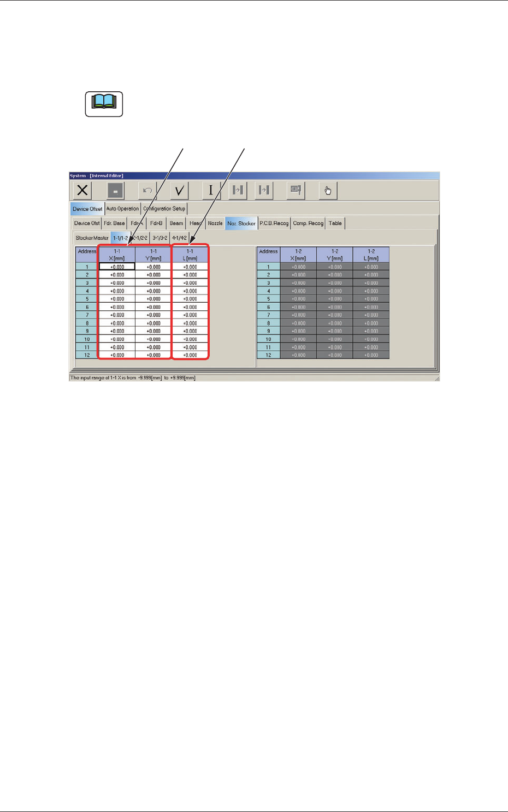Click the 1-1 L[mm] cell for address 1
This screenshot has width=508, height=812.
coord(190,267)
